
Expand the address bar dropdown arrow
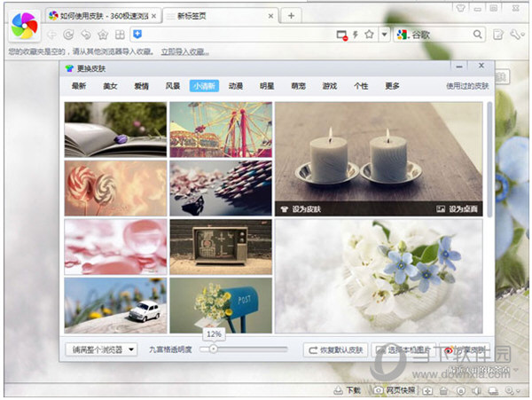coord(384,35)
